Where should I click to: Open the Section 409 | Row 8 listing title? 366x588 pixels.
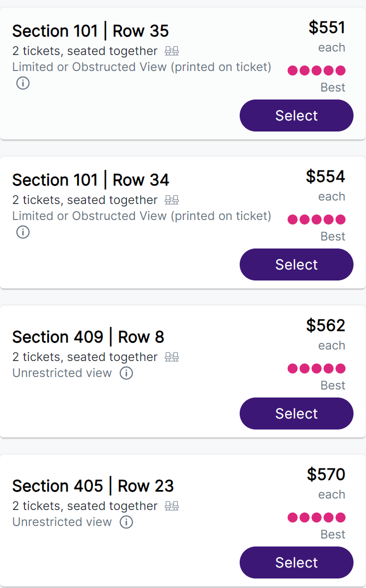88,337
